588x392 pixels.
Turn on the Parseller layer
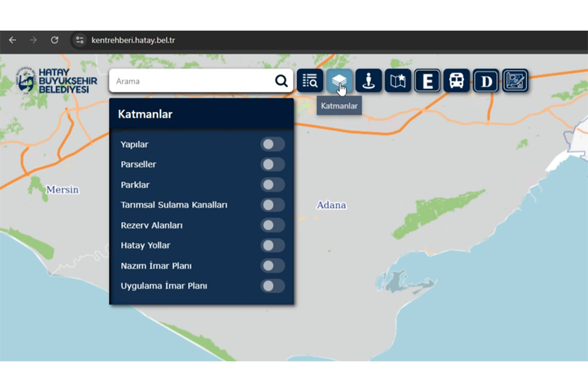272,164
